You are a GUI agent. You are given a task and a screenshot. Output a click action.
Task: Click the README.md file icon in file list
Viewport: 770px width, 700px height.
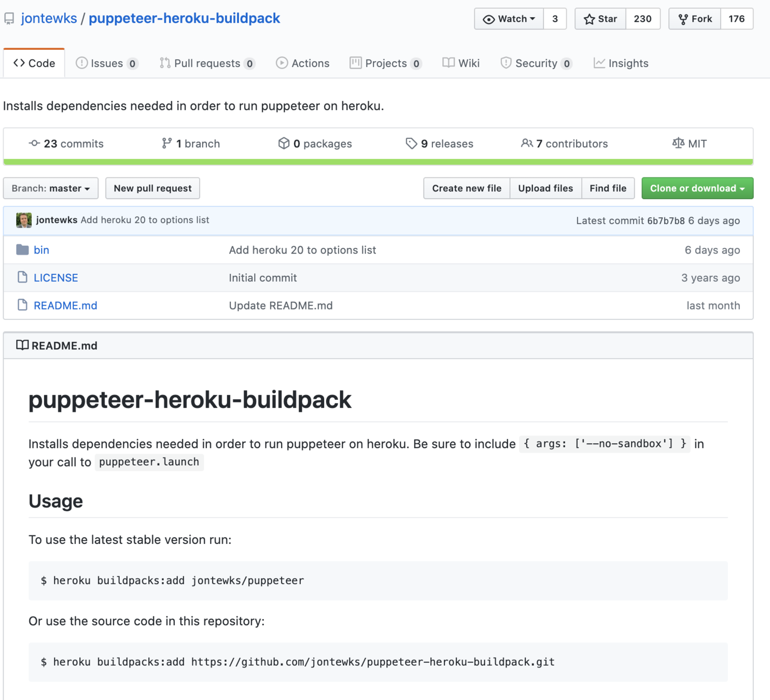[22, 305]
